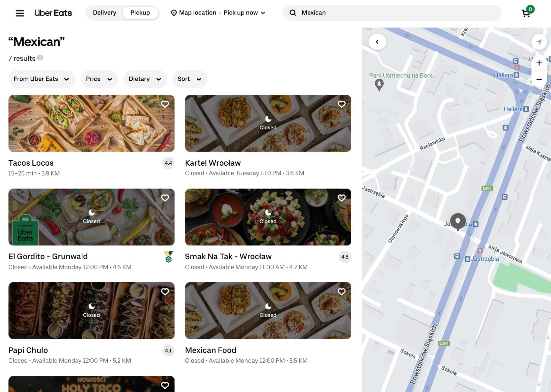Favorite Kartel Wrocław with heart icon
Viewport: 551px width, 392px height.
342,104
